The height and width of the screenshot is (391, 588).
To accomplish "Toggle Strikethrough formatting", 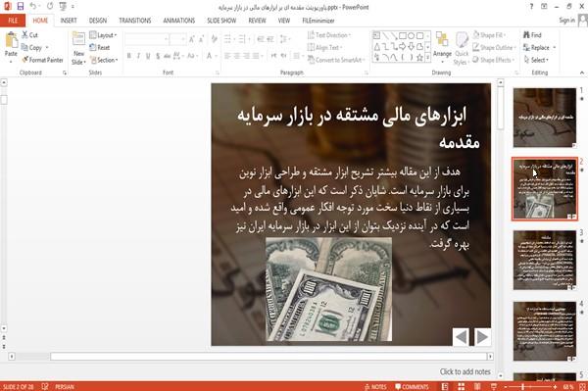I will pyautogui.click(x=167, y=56).
